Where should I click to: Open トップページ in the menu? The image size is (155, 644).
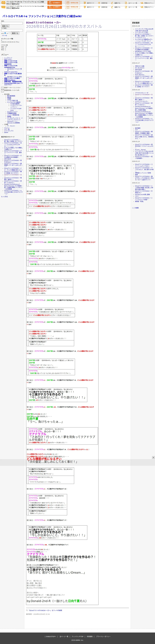pos(8,58)
